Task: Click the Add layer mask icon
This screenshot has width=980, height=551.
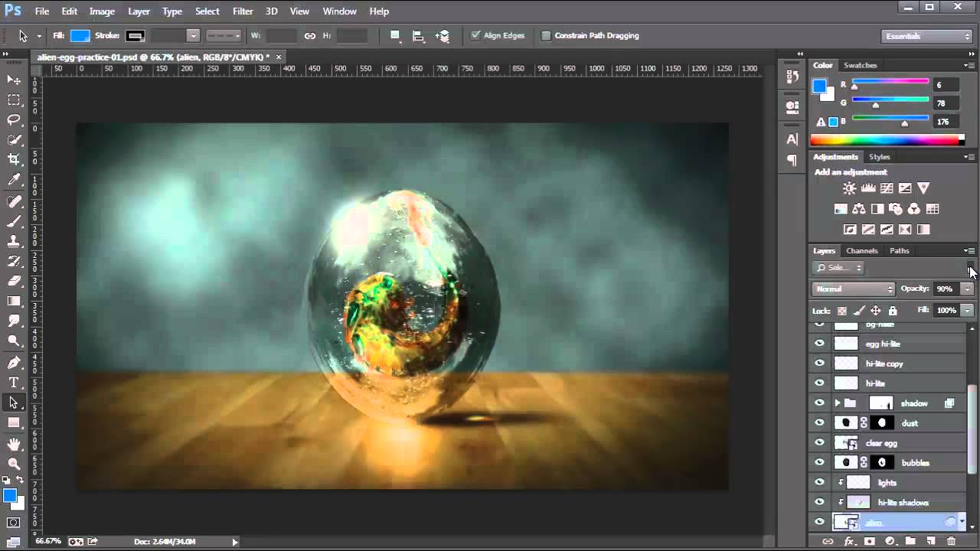Action: pos(871,541)
